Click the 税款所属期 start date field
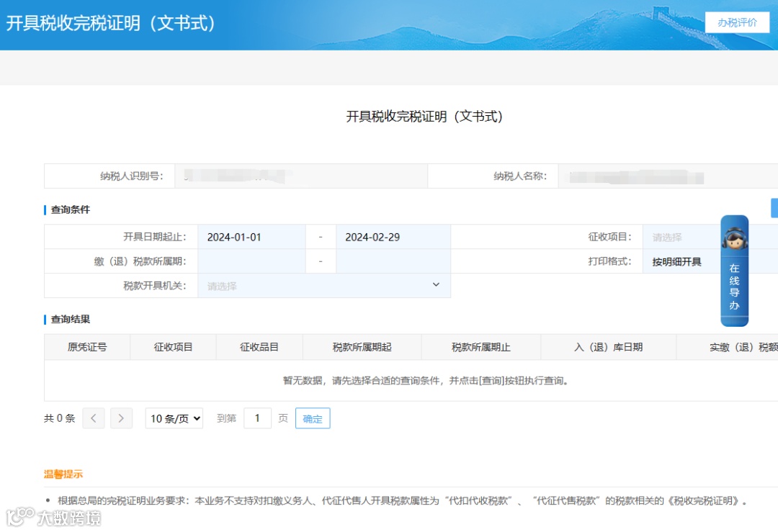This screenshot has height=532, width=778. [251, 261]
